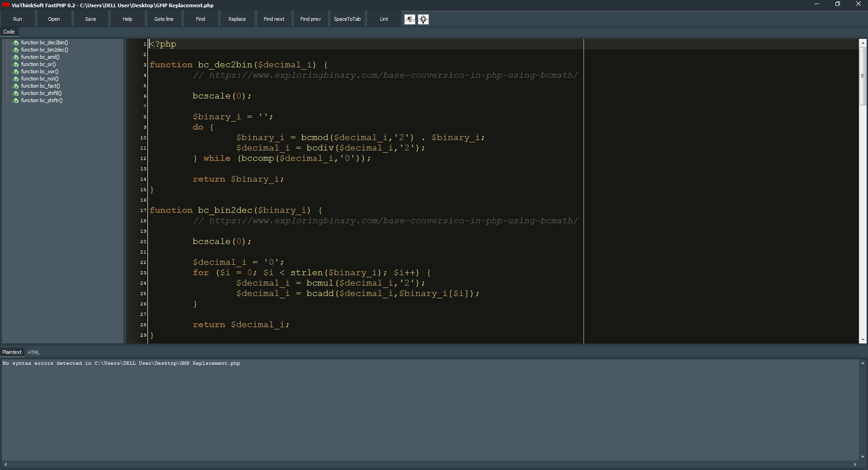Click the exploringbinary.com comment on line 4

[385, 75]
